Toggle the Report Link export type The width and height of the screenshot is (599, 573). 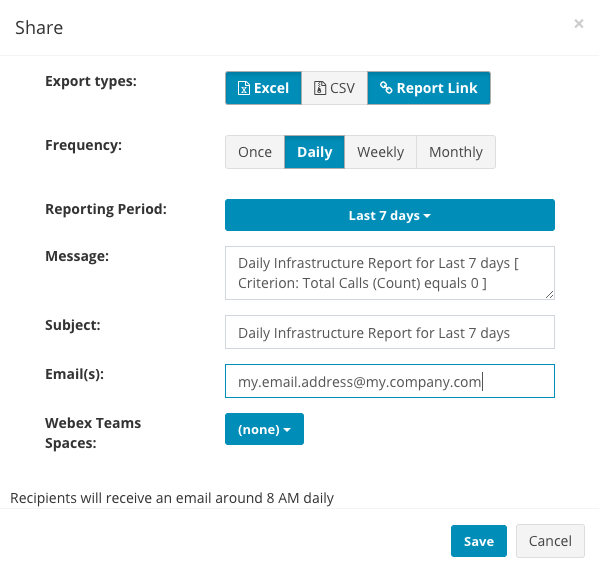(x=429, y=88)
